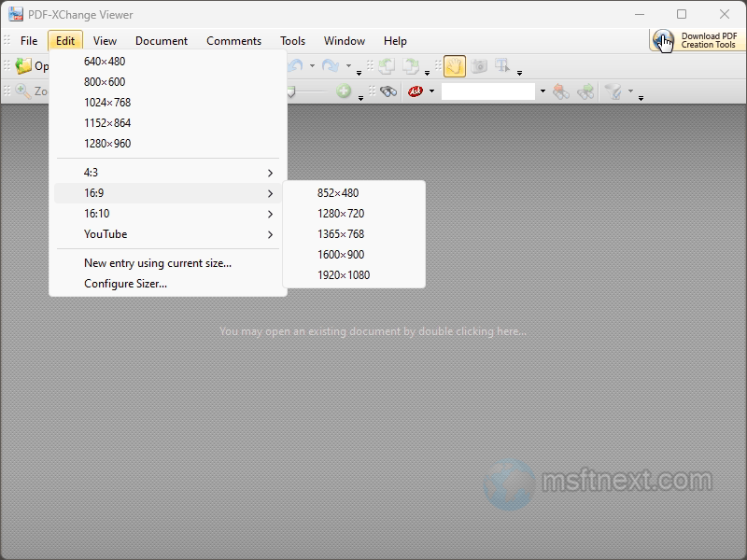Open the search box history dropdown

(x=543, y=91)
